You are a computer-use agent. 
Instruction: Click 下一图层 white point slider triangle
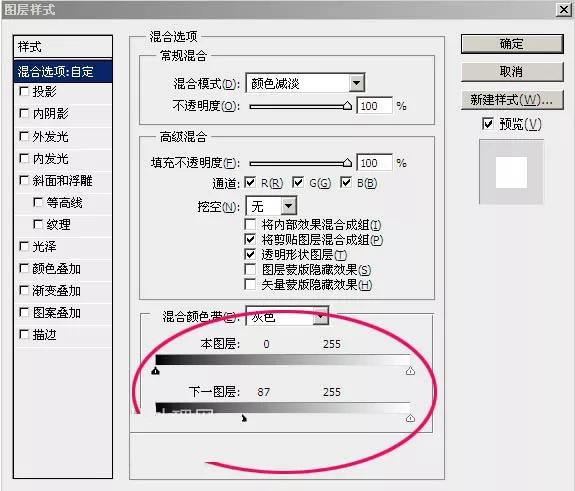coord(410,418)
